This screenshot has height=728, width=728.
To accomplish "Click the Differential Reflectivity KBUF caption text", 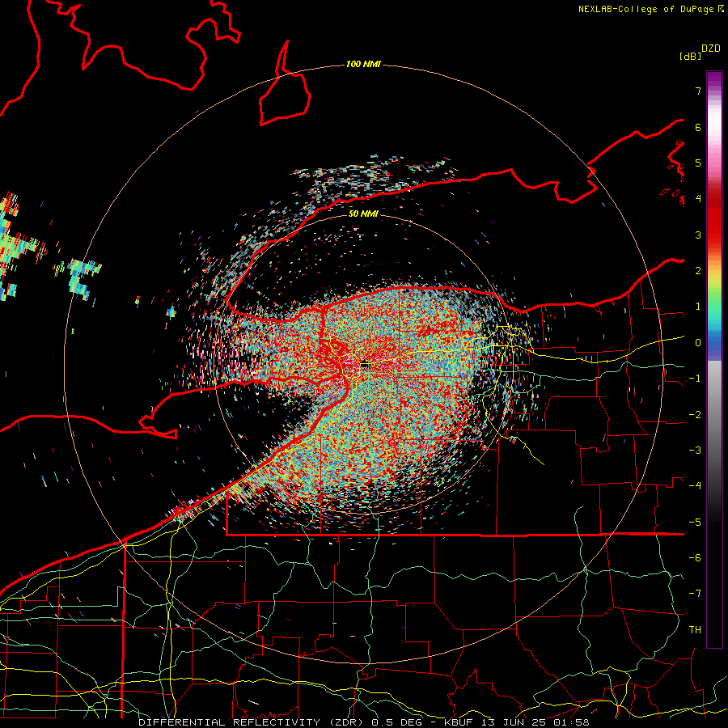I will click(x=363, y=722).
